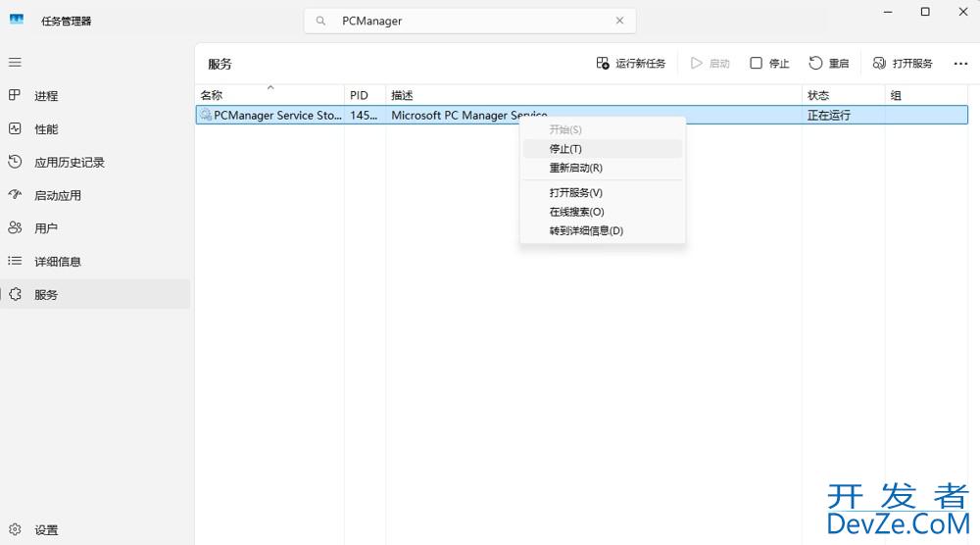Open the three-dot more options menu

[960, 63]
